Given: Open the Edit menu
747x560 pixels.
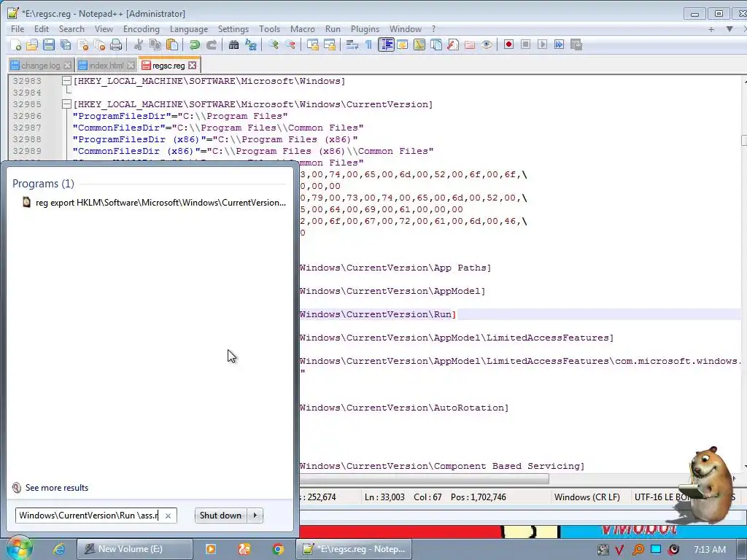Looking at the screenshot, I should pos(42,29).
